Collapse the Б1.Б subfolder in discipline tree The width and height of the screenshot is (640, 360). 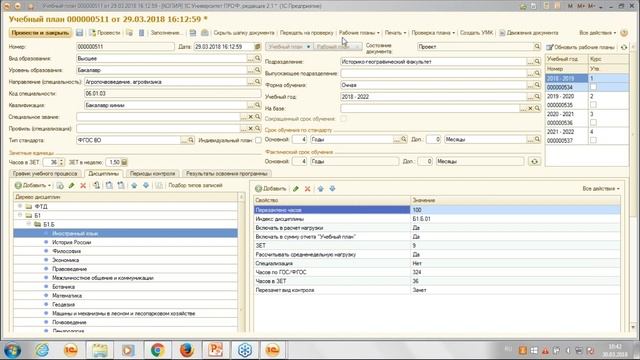[29, 224]
